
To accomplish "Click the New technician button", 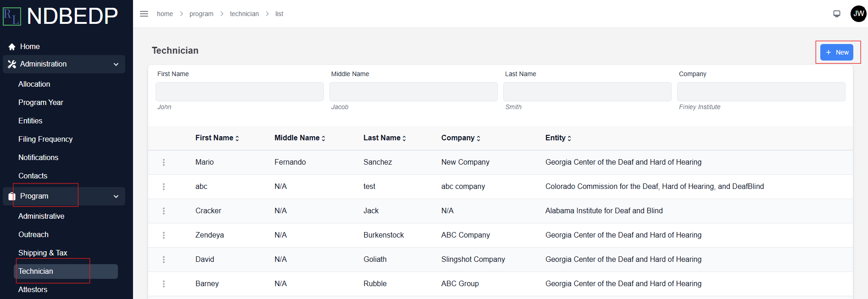I will tap(837, 52).
